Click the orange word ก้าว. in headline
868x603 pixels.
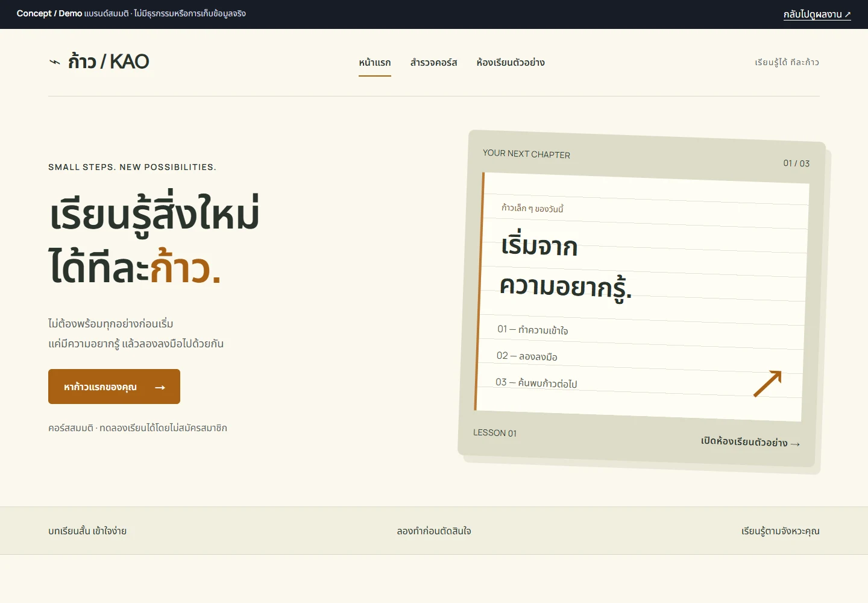pos(186,268)
